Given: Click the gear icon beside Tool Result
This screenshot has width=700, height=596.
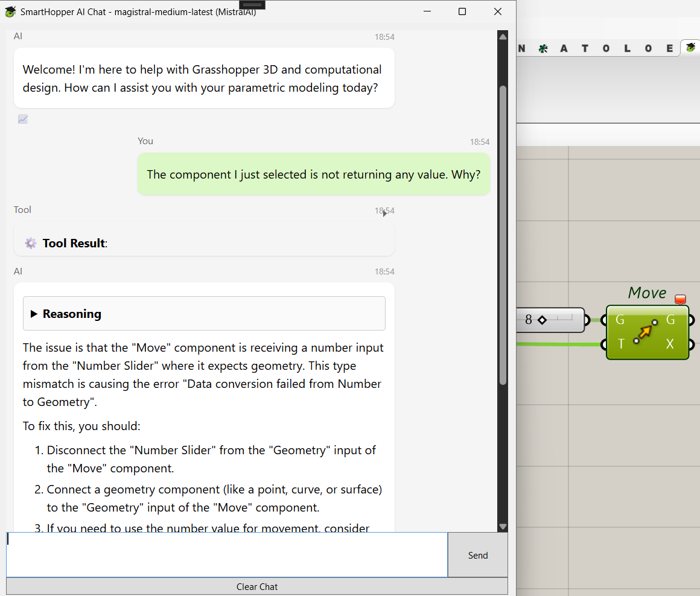Looking at the screenshot, I should pyautogui.click(x=31, y=243).
